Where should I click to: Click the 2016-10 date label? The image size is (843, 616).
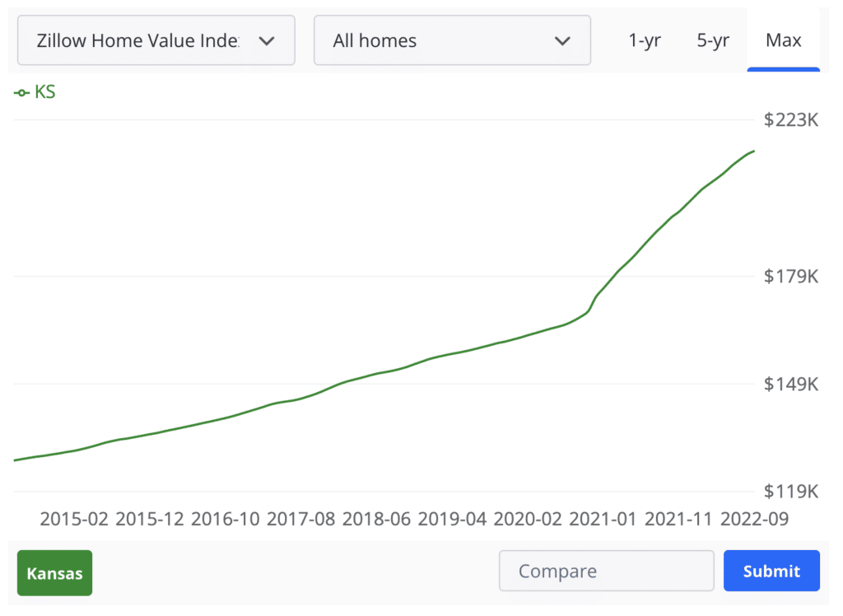coord(226,519)
